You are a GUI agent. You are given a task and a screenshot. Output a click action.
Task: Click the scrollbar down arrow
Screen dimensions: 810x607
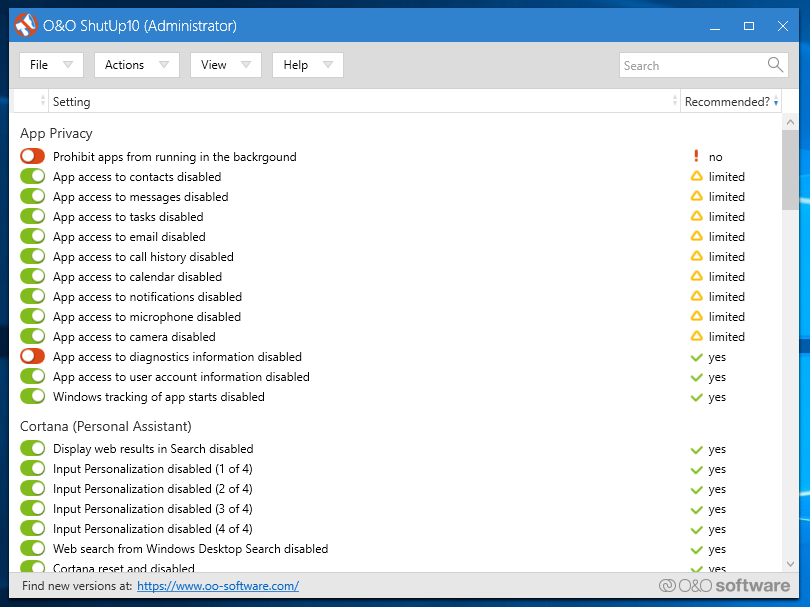pos(790,564)
